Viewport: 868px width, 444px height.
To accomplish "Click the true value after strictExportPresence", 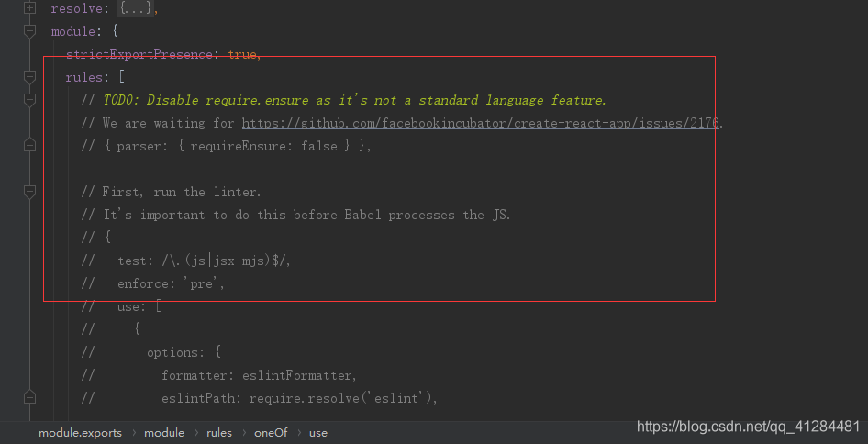I will (242, 54).
